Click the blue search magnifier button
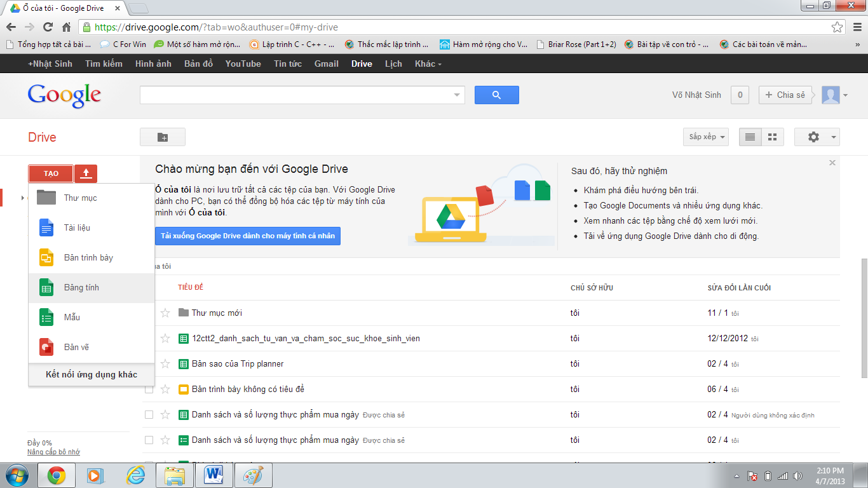Screen dimensions: 868x488 [497, 95]
